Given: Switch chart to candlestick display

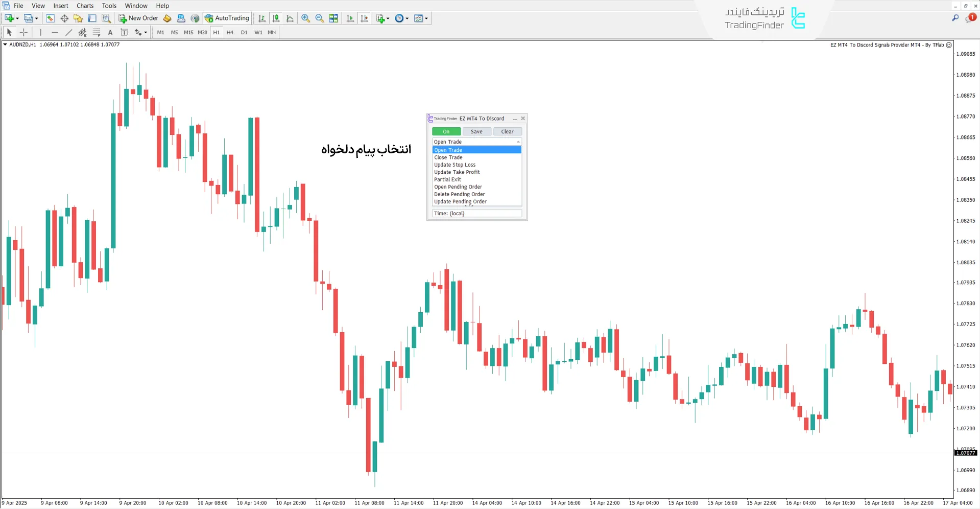Looking at the screenshot, I should click(x=276, y=18).
